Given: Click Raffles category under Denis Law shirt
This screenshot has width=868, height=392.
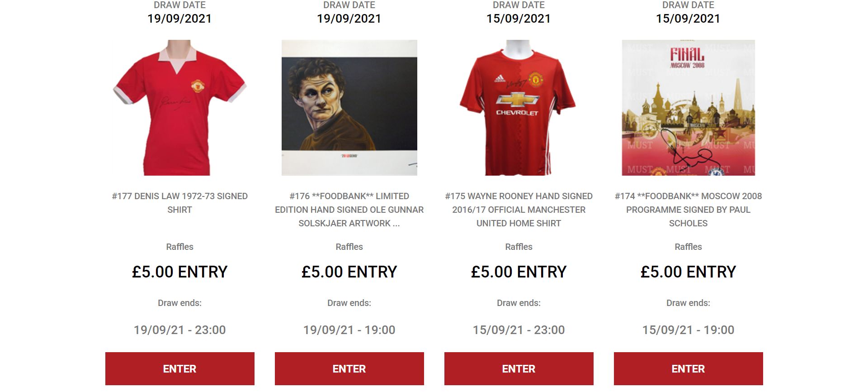Looking at the screenshot, I should pyautogui.click(x=179, y=247).
